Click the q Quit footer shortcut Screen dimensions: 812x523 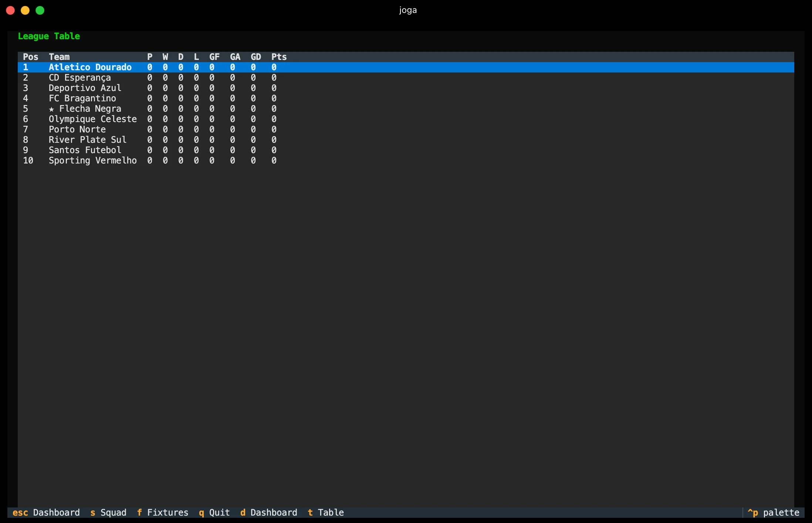(214, 513)
